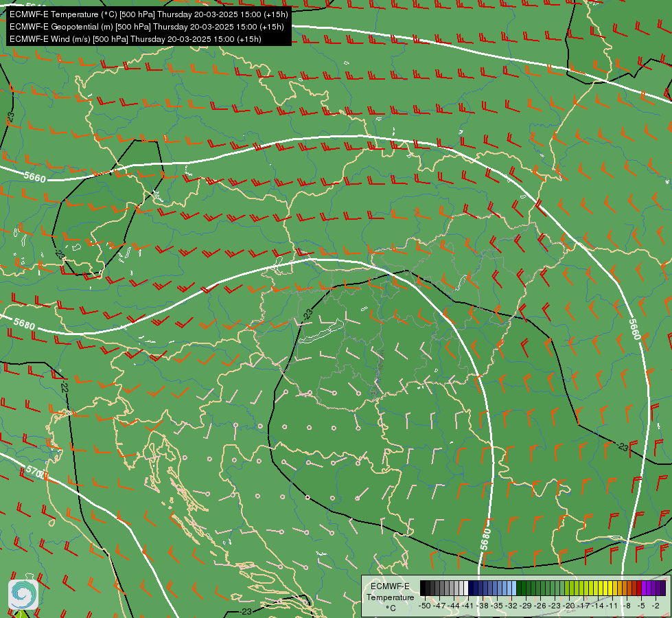This screenshot has width=672, height=618.
Task: Click the -14 tick label in the legend
Action: 598,606
